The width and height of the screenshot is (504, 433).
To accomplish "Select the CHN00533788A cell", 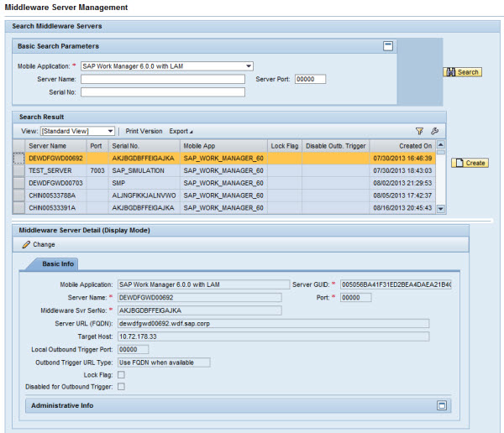I will coord(55,196).
